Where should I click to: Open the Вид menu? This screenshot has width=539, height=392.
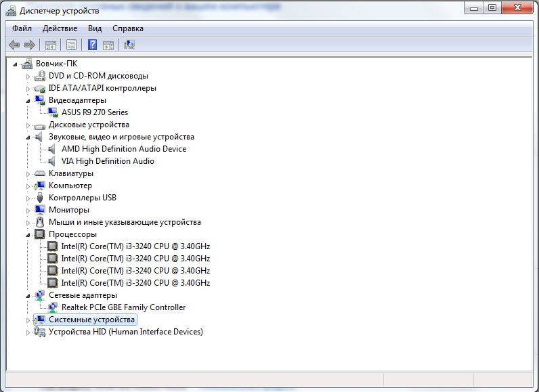pos(95,28)
